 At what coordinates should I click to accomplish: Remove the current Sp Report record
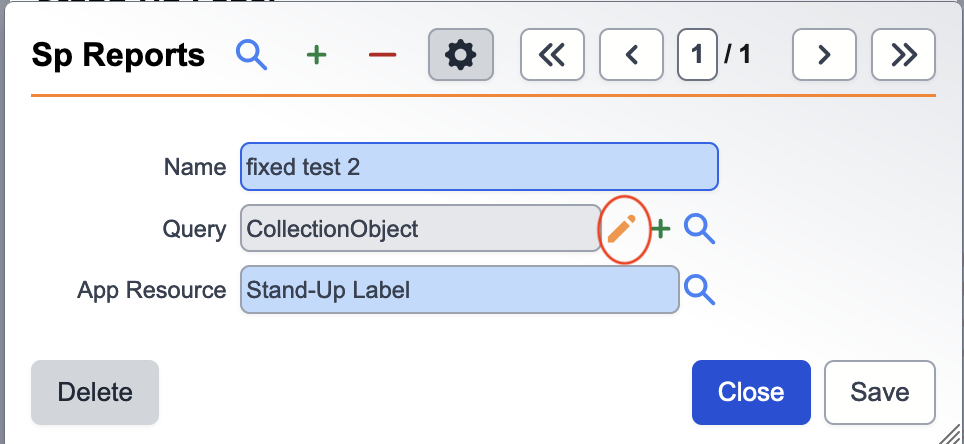pos(382,55)
